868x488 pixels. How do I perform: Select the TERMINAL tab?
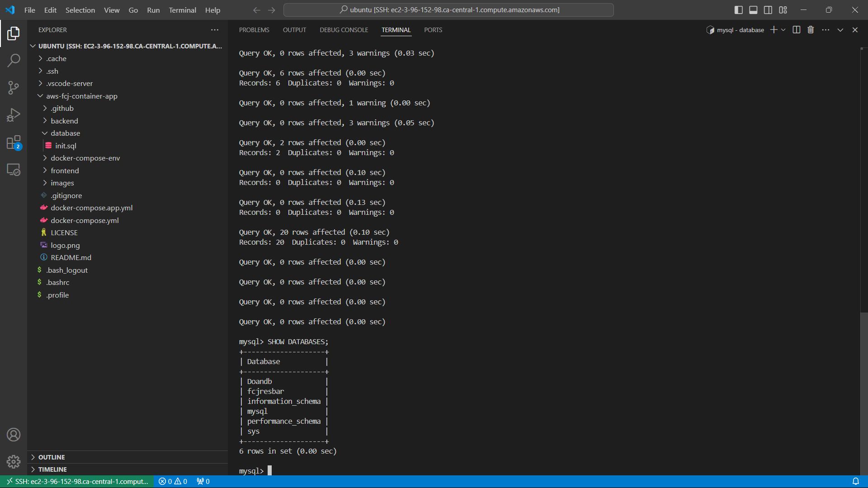(396, 30)
